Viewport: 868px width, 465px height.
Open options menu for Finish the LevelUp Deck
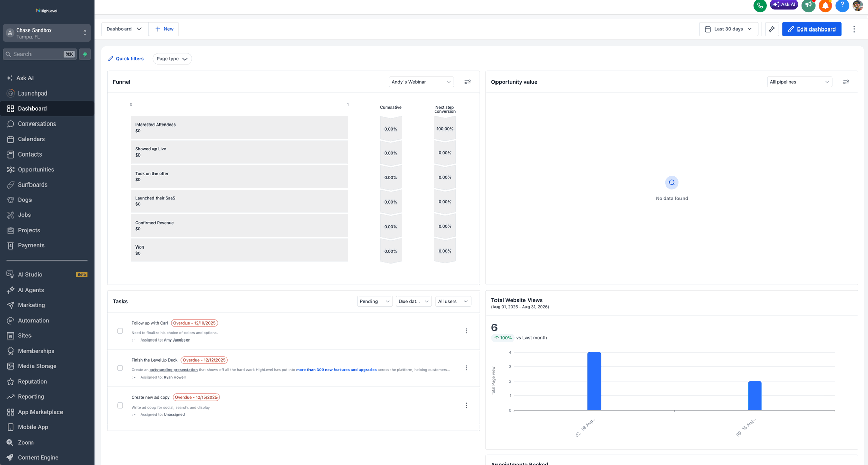click(x=466, y=368)
